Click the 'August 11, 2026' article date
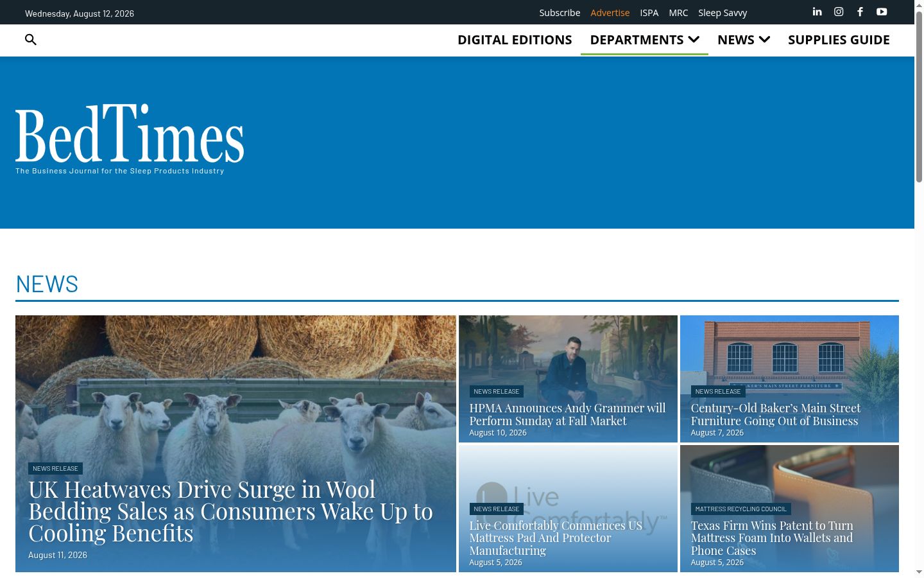924x578 pixels. pos(58,556)
